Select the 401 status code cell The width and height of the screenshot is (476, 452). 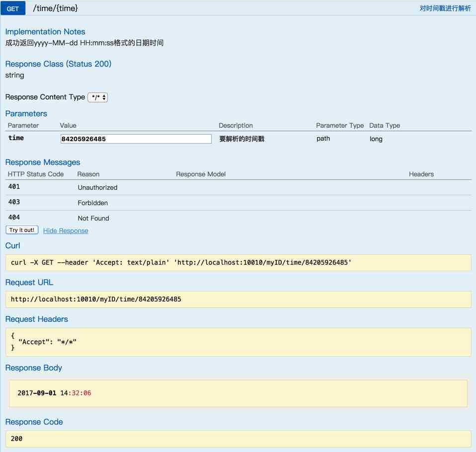14,187
